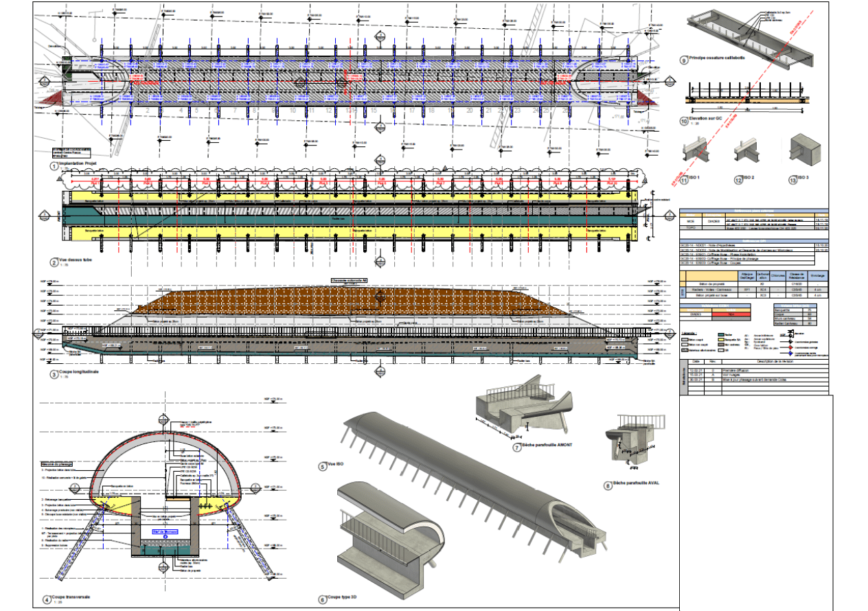The width and height of the screenshot is (868, 611).
Task: Click the view number 2 bubble for Vue dessus tube
Action: [53, 262]
